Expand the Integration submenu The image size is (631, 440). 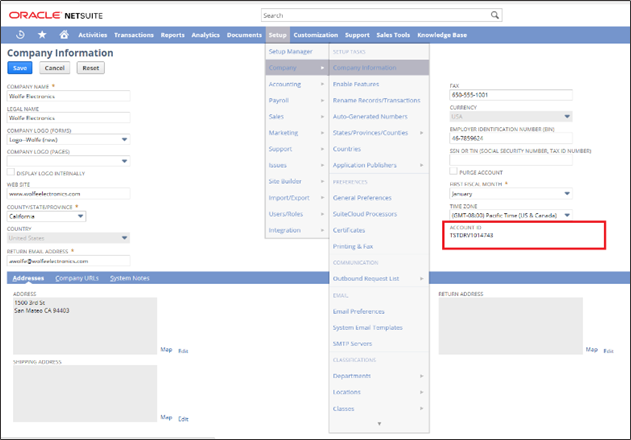(297, 230)
